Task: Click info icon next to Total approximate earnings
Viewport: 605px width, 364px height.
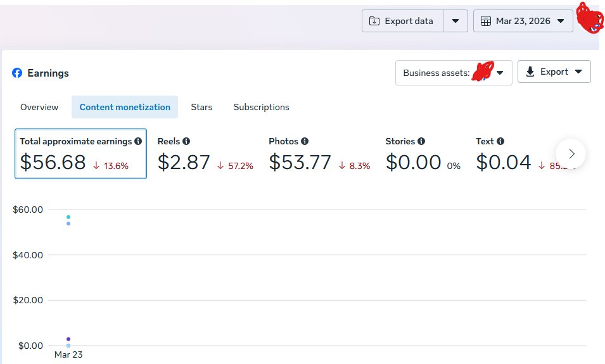Action: click(x=138, y=141)
